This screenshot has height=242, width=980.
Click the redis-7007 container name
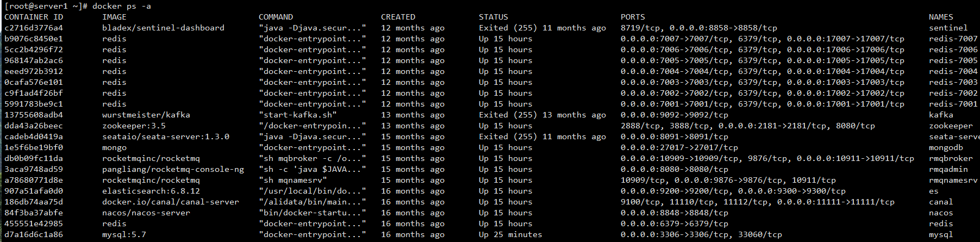[953, 39]
